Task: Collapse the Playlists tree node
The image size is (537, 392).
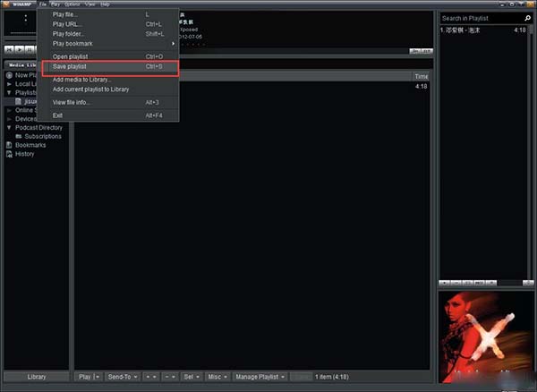Action: [x=8, y=92]
